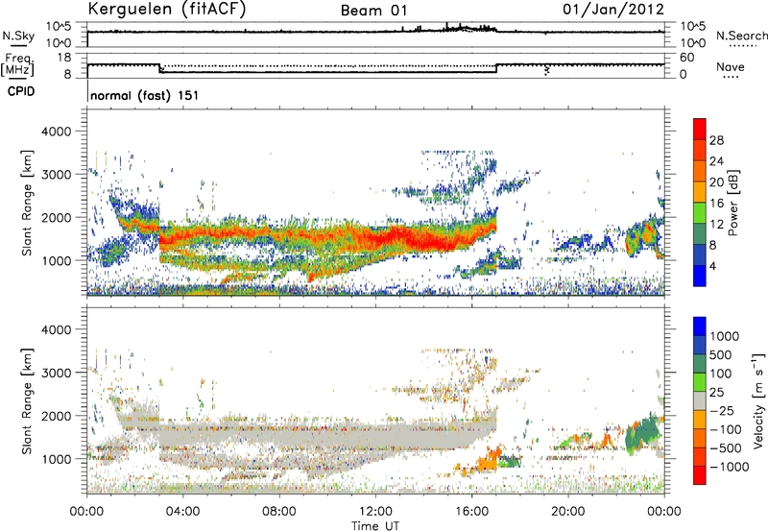
Task: Click the 'Beam 01' label
Action: (373, 11)
